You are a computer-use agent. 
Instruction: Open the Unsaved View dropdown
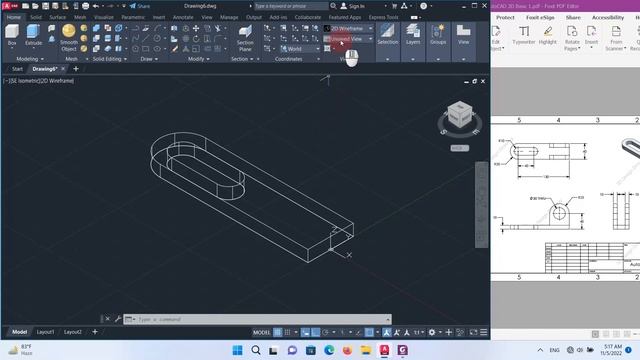[349, 39]
